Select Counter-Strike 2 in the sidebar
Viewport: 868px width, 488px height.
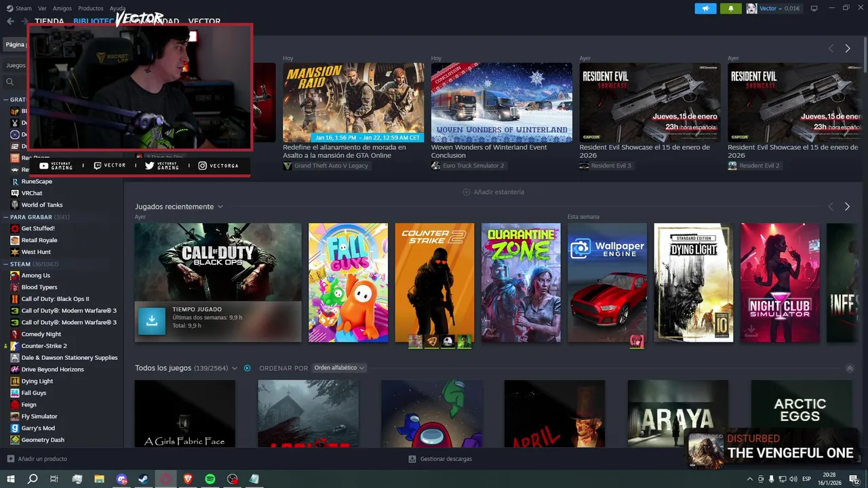(x=43, y=346)
